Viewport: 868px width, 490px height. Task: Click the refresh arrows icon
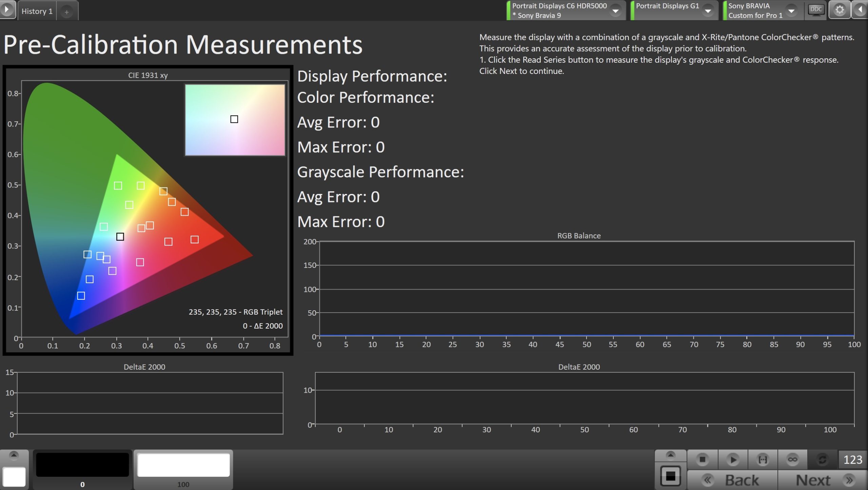coord(822,459)
